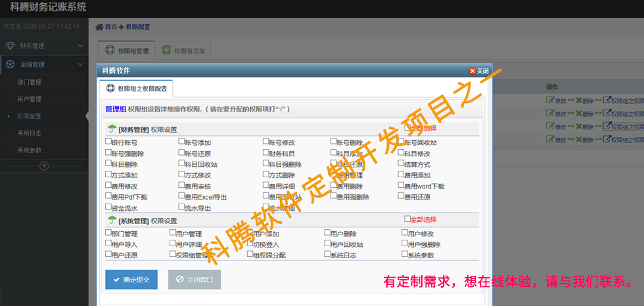Screen dimensions: 644x306
Task: Click the green plus icon on 权限组添加 tab
Action: click(x=166, y=51)
